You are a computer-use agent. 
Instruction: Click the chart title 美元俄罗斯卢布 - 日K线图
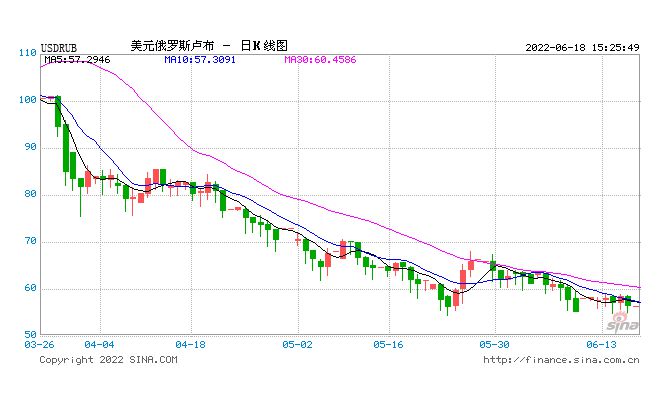pos(209,45)
